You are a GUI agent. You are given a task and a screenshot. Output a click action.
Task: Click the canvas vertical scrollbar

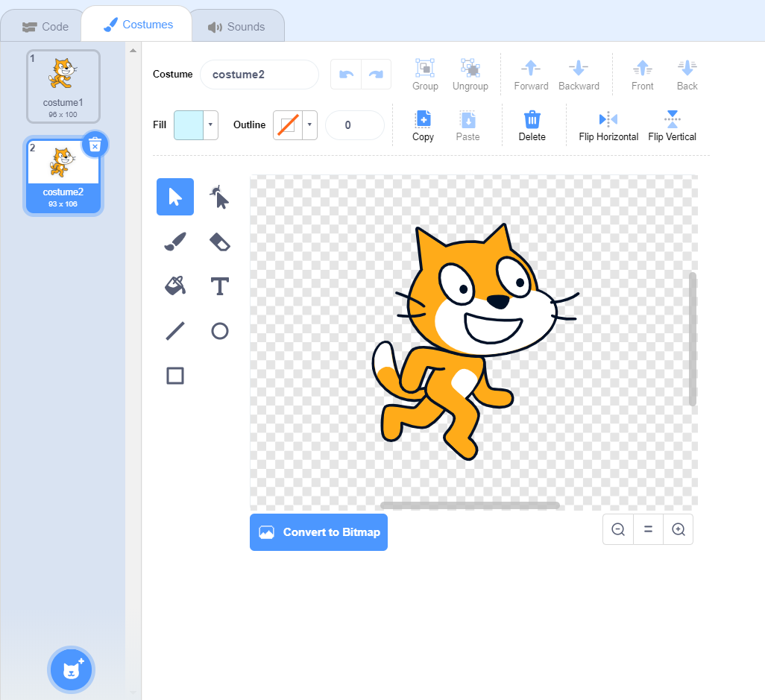pos(693,339)
